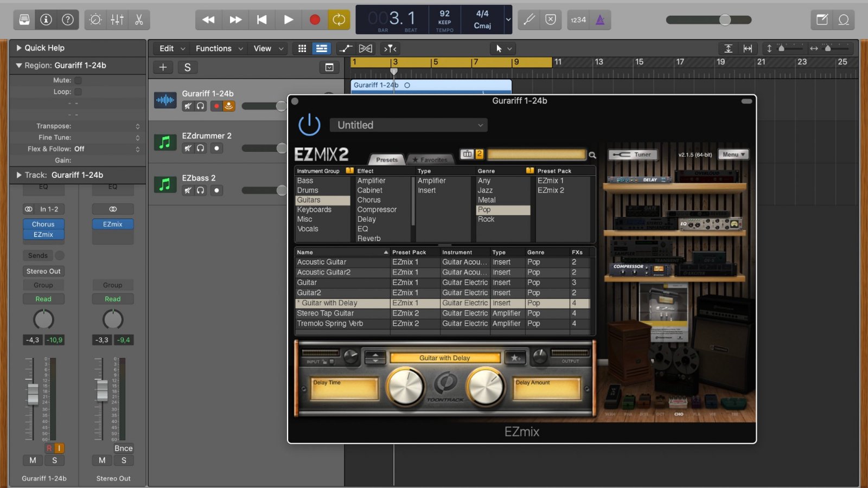The height and width of the screenshot is (488, 868).
Task: Click the Go to Beginning button
Action: tap(261, 20)
